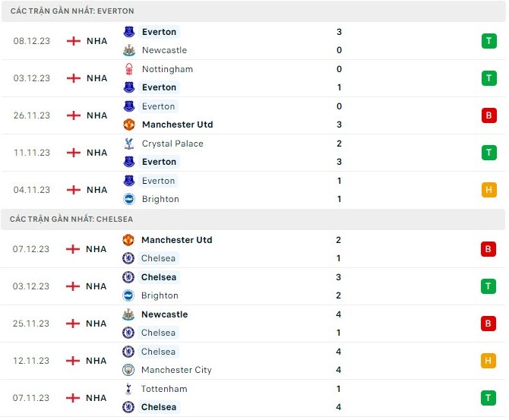509x420 pixels.
Task: Click the 11.11.23 match date
Action: (x=32, y=153)
